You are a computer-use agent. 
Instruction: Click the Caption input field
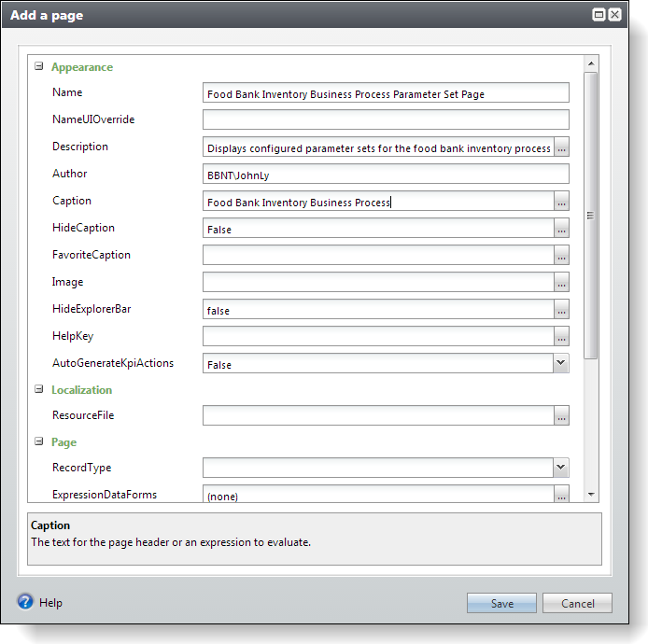click(378, 201)
